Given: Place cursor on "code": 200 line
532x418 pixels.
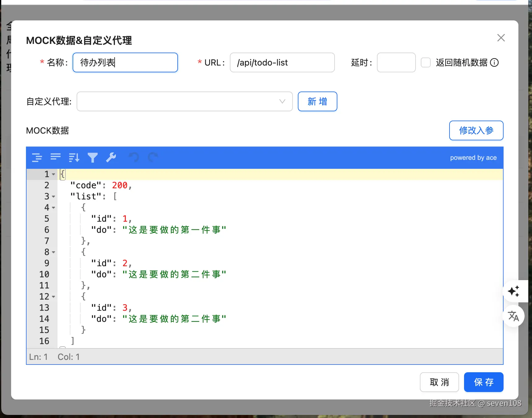Looking at the screenshot, I should pos(101,186).
